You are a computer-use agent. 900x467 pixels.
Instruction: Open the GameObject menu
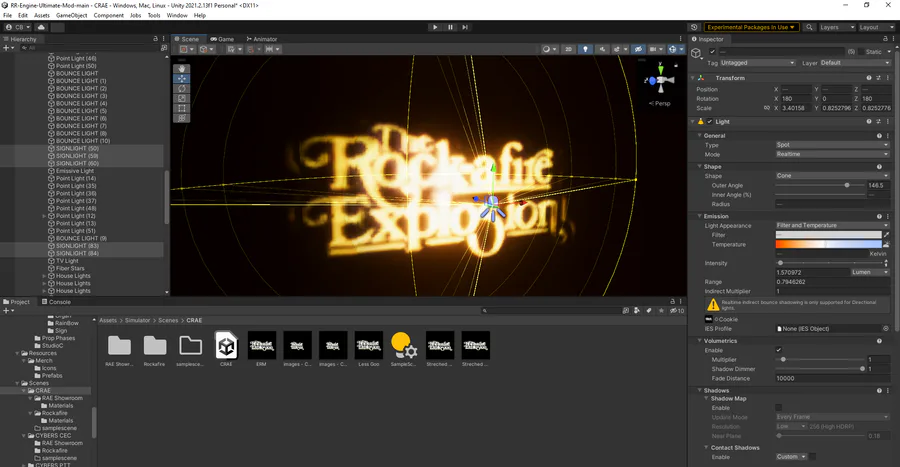[x=72, y=15]
